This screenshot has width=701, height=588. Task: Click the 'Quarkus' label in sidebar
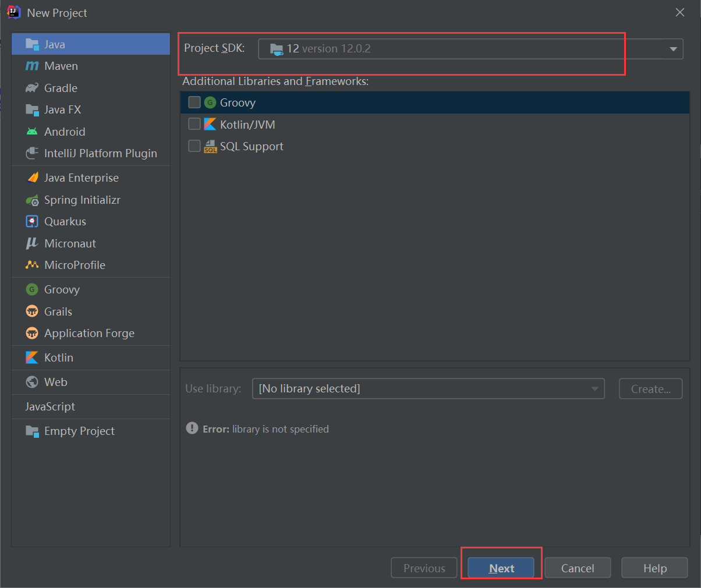(x=65, y=221)
